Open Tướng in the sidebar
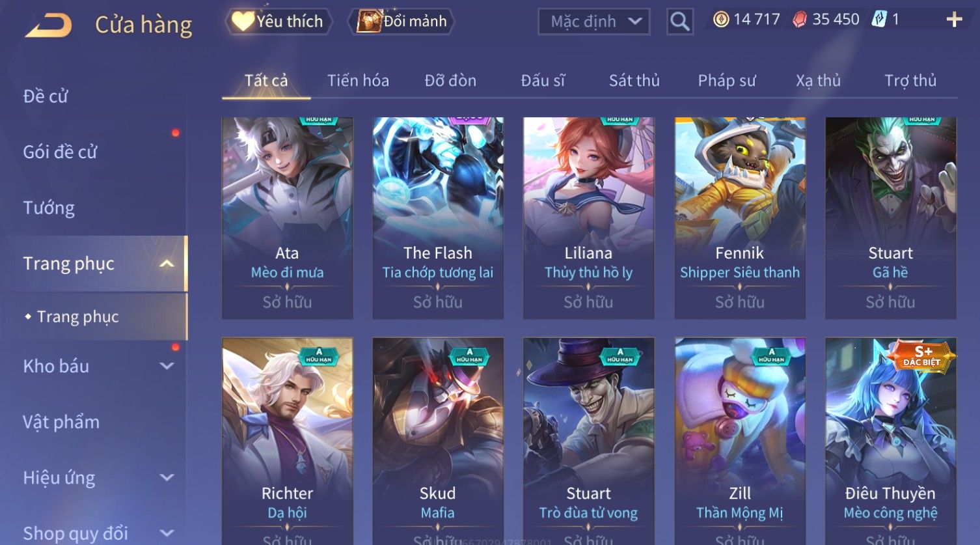This screenshot has height=545, width=980. click(x=49, y=208)
